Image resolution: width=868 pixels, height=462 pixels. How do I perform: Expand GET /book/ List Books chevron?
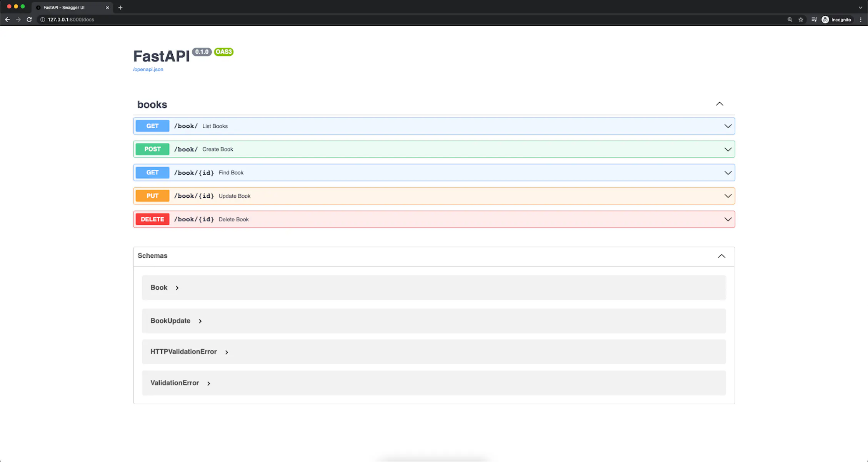point(728,126)
